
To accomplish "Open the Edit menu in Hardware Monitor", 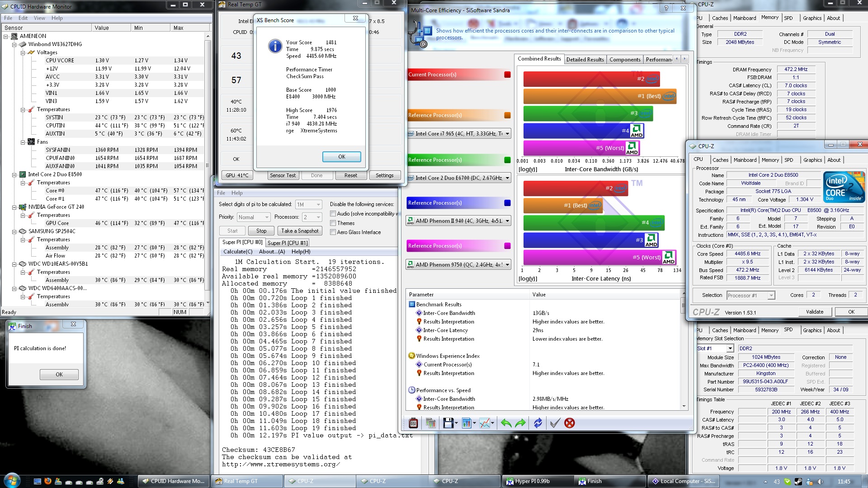I will pyautogui.click(x=23, y=18).
